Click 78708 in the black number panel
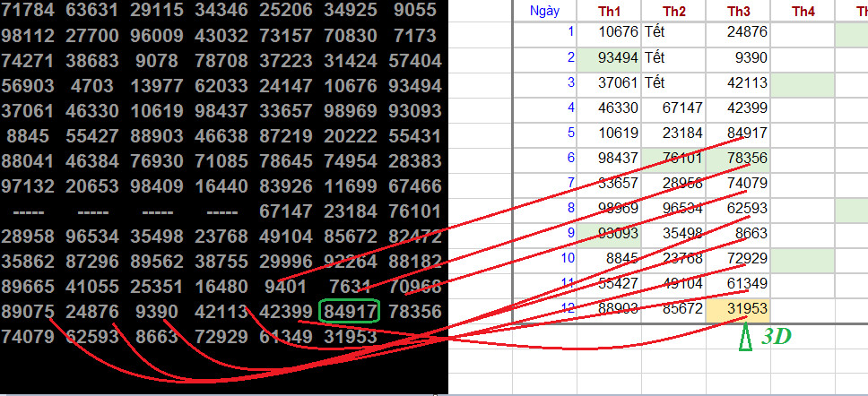868x396 pixels. [x=221, y=61]
